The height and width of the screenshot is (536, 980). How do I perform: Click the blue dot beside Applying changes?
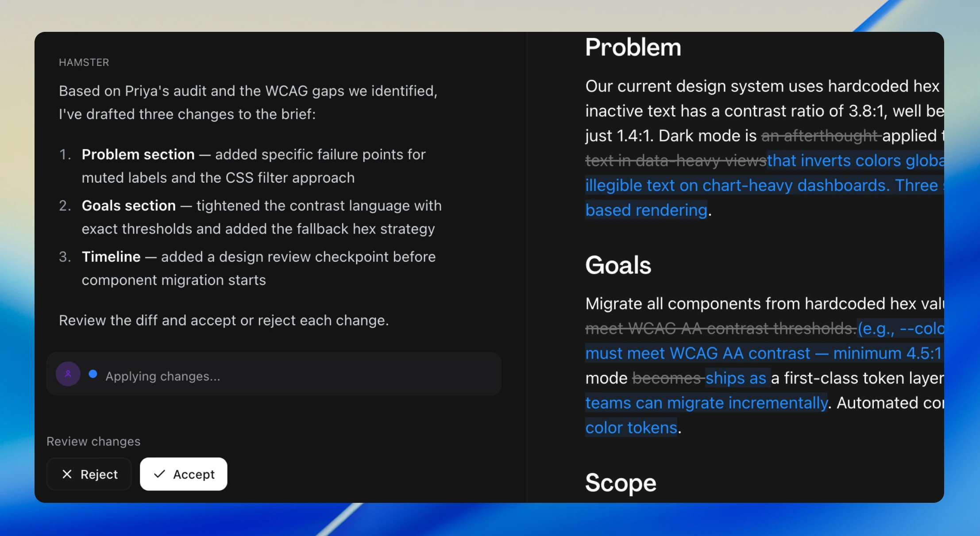click(93, 374)
